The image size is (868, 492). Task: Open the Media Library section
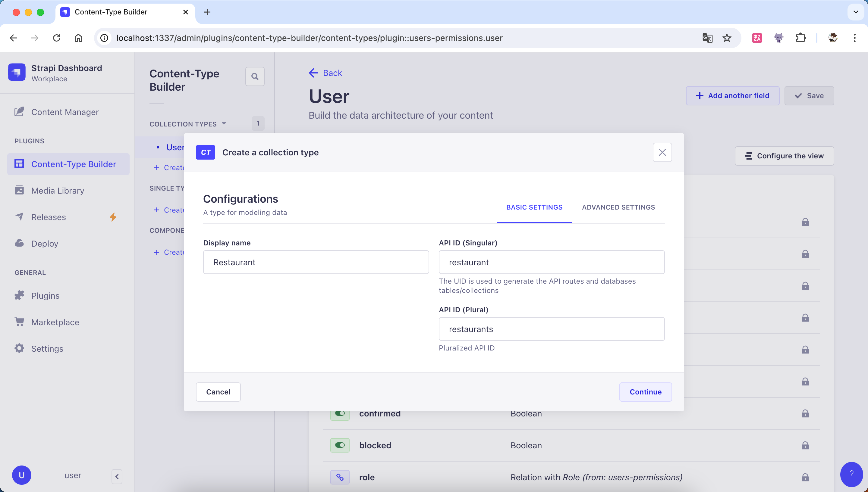click(x=58, y=191)
